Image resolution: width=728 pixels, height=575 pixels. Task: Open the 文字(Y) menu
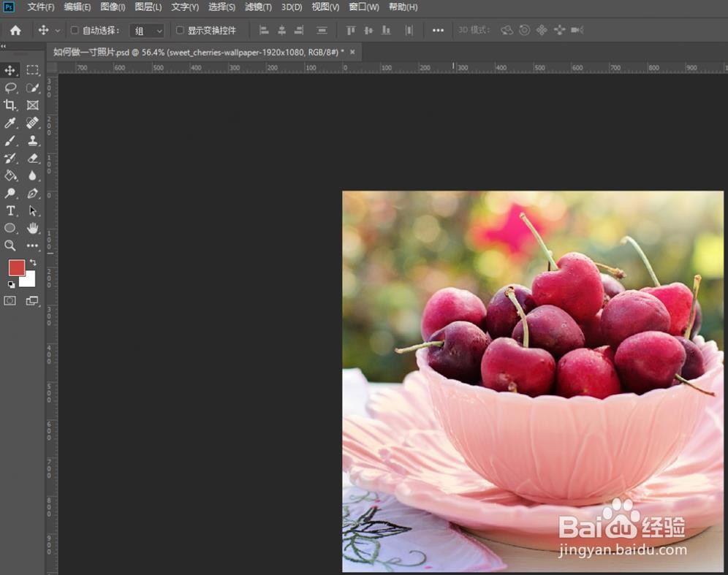click(185, 7)
